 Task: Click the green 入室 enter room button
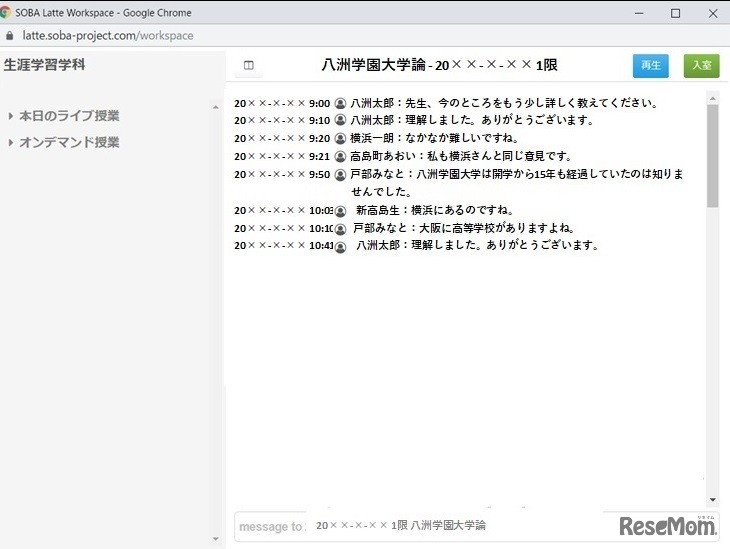[701, 66]
